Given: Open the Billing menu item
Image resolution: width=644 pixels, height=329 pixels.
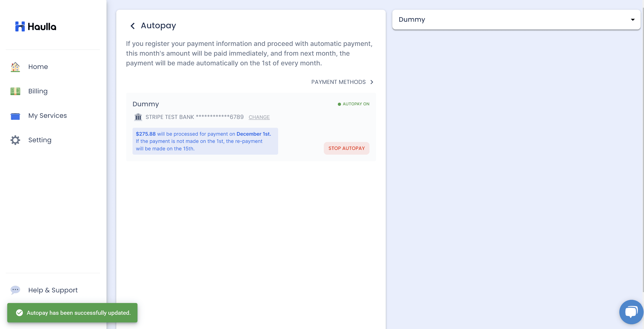Looking at the screenshot, I should pyautogui.click(x=38, y=91).
